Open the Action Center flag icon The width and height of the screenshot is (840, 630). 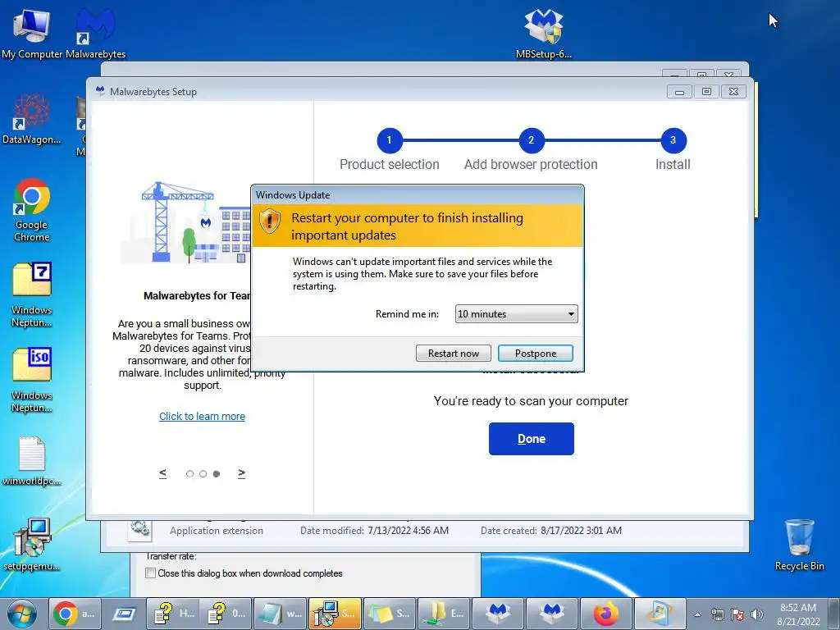point(737,614)
